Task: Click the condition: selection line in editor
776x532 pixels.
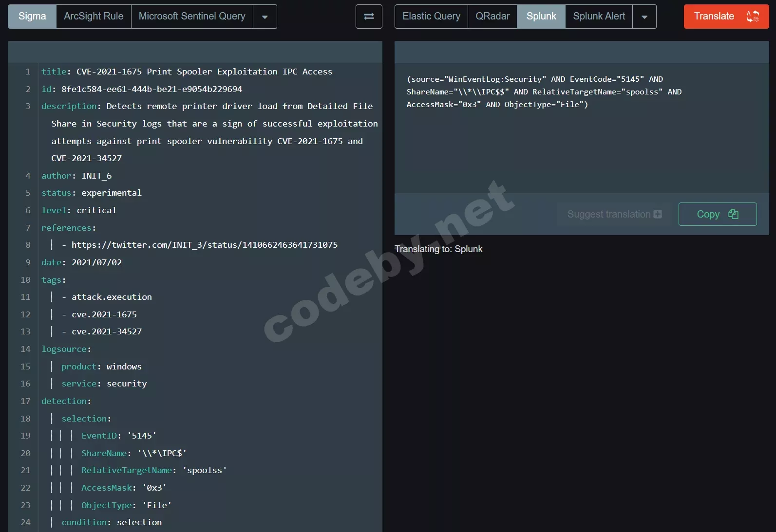Action: 112,522
